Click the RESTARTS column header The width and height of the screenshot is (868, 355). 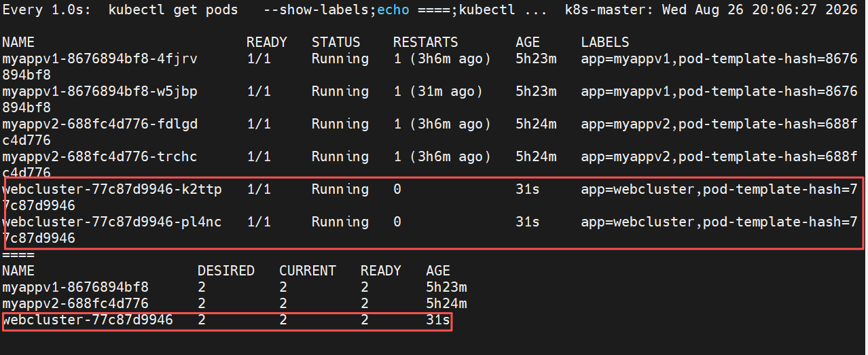pyautogui.click(x=426, y=43)
